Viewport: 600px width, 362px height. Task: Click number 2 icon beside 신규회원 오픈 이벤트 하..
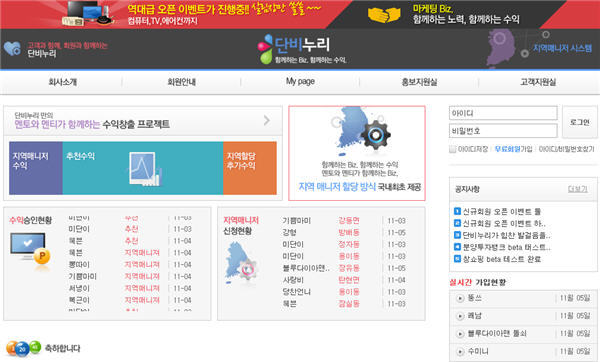pos(457,223)
